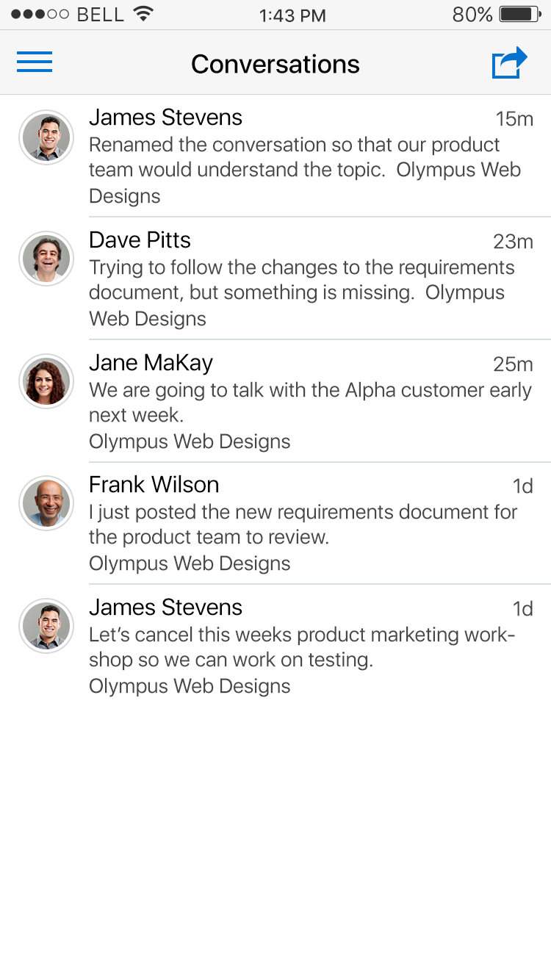The height and width of the screenshot is (980, 551).
Task: Open the cancel marketing workshop conversation
Action: tap(301, 647)
